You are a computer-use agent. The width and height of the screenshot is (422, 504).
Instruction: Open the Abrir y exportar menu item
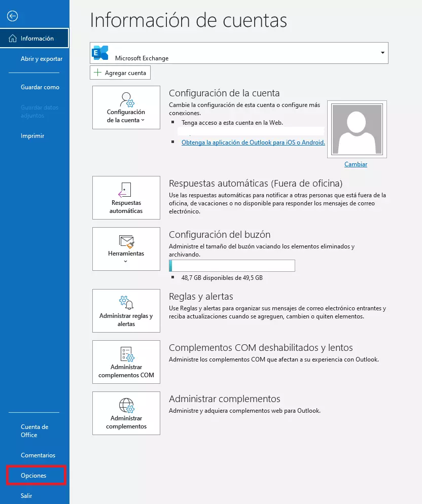coord(42,59)
